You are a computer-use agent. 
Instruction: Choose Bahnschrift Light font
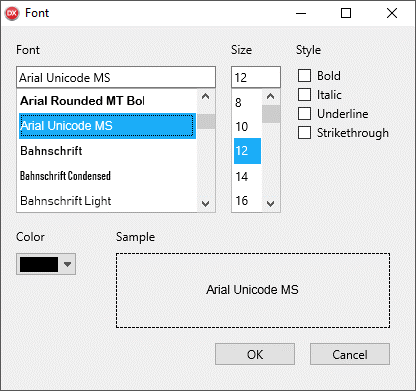tap(107, 201)
